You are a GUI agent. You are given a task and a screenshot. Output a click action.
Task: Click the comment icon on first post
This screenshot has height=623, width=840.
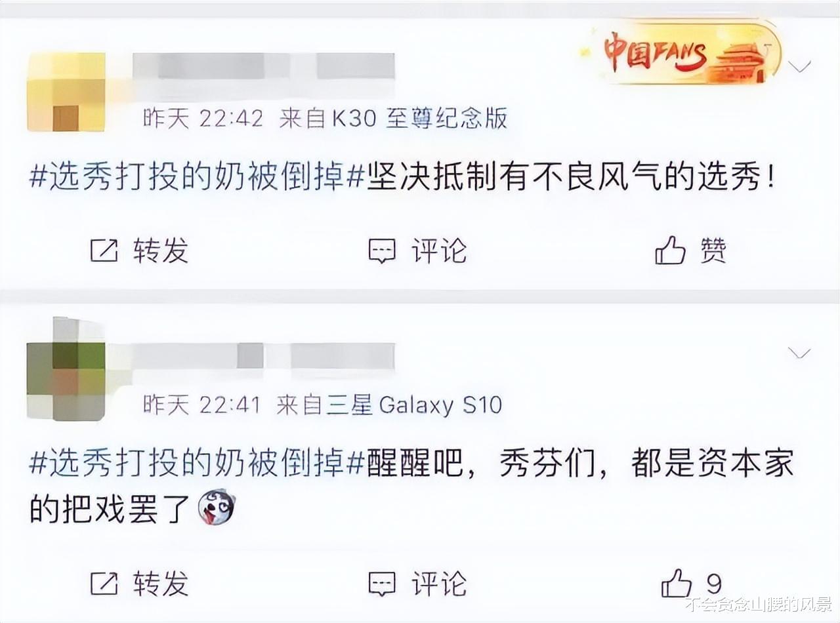[382, 251]
